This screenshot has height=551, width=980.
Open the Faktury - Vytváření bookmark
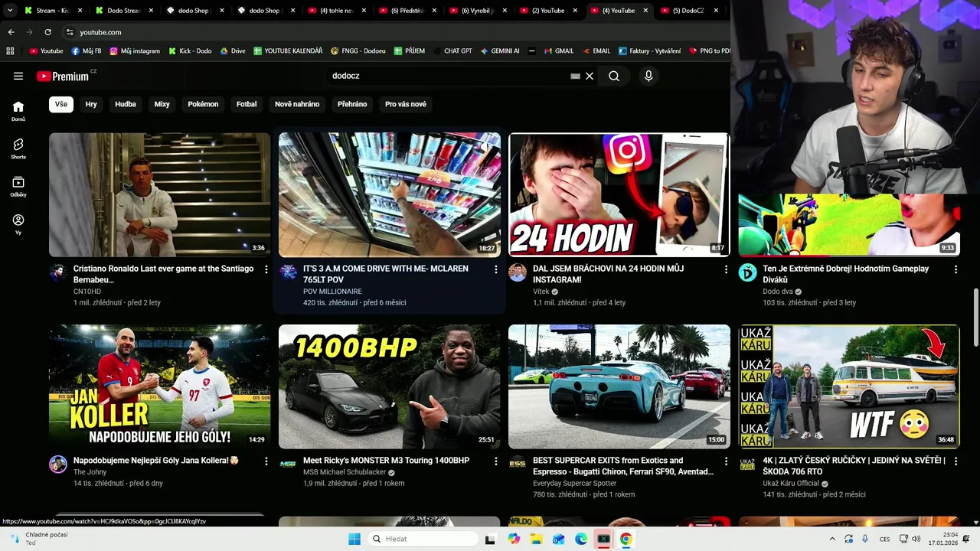[x=649, y=51]
